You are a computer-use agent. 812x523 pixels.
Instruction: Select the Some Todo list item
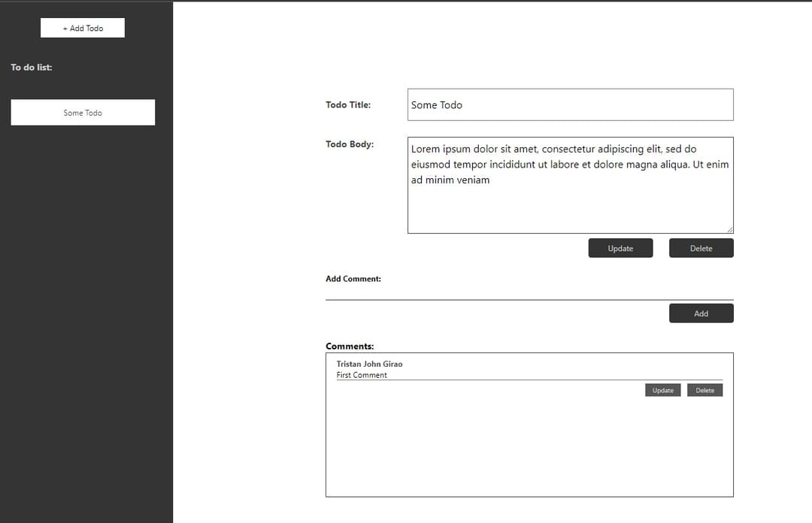coord(83,113)
